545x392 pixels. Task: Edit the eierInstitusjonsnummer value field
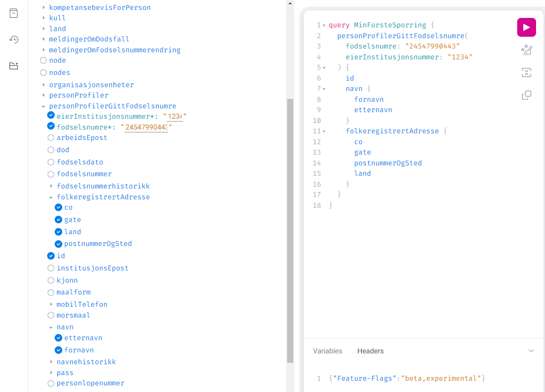point(175,116)
